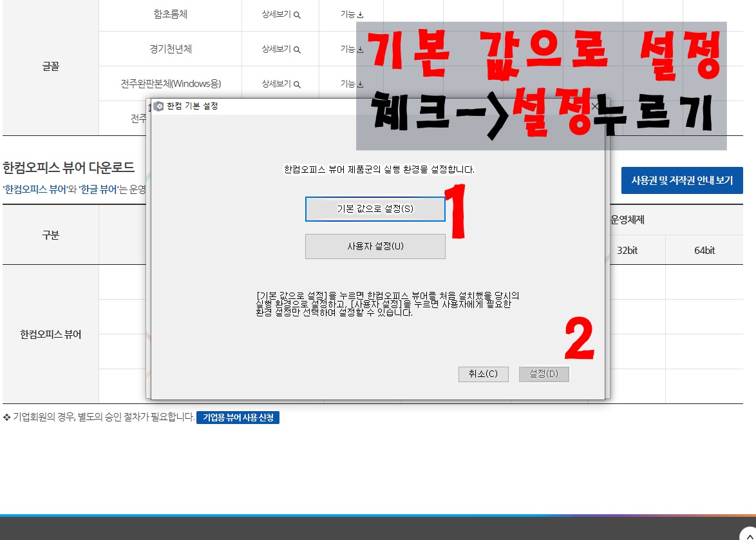The height and width of the screenshot is (540, 756).
Task: Cancel the dialog with 취소(C)
Action: coord(483,374)
